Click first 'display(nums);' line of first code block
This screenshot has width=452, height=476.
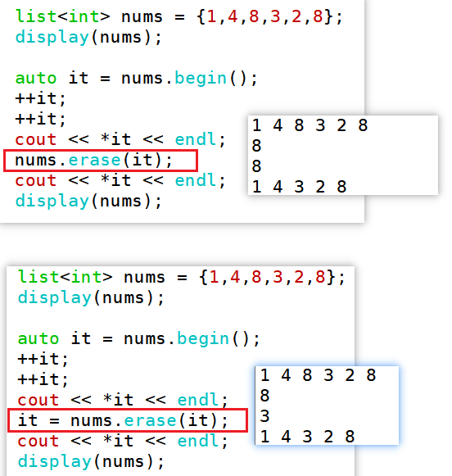(88, 38)
